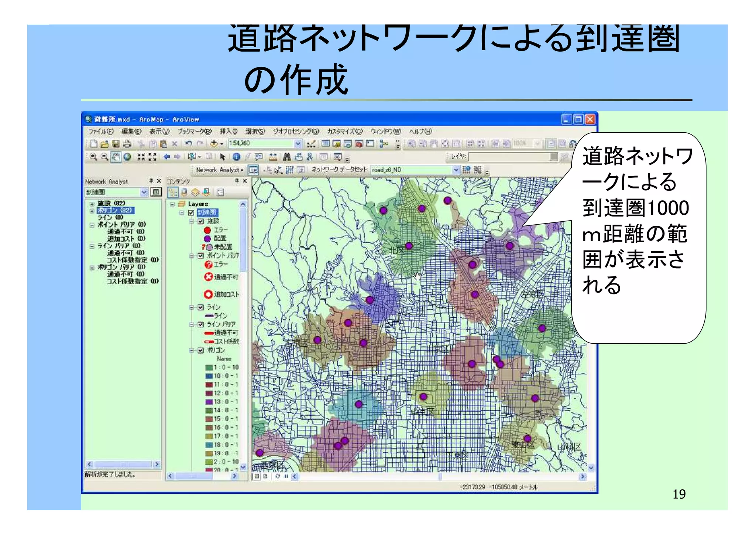
Task: Collapse the Layers data frame
Action: (172, 204)
